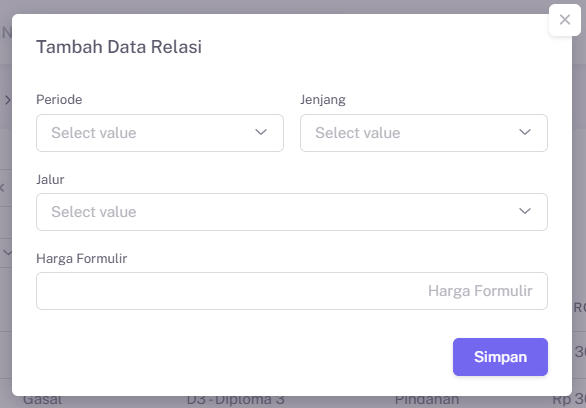Click the Tambah Data Relasi heading
The image size is (586, 408).
pyautogui.click(x=119, y=47)
